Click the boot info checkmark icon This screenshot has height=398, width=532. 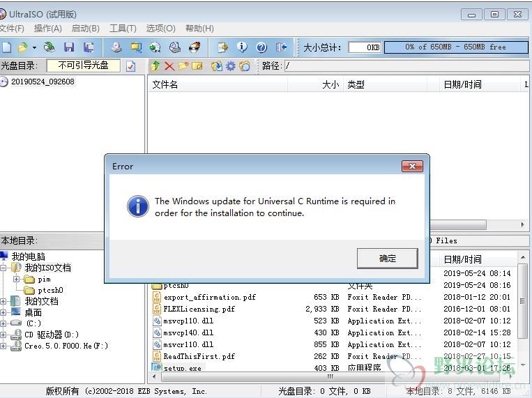(130, 66)
